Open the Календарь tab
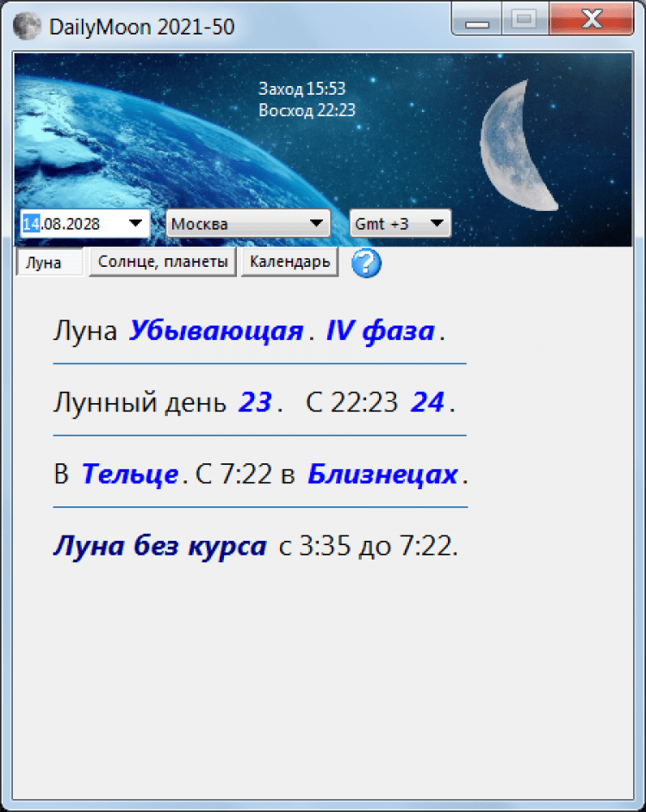The image size is (646, 812). tap(289, 262)
